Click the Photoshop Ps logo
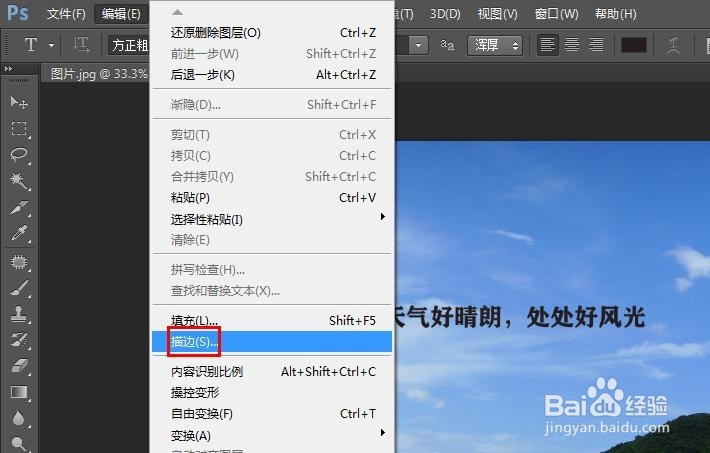 coord(18,13)
